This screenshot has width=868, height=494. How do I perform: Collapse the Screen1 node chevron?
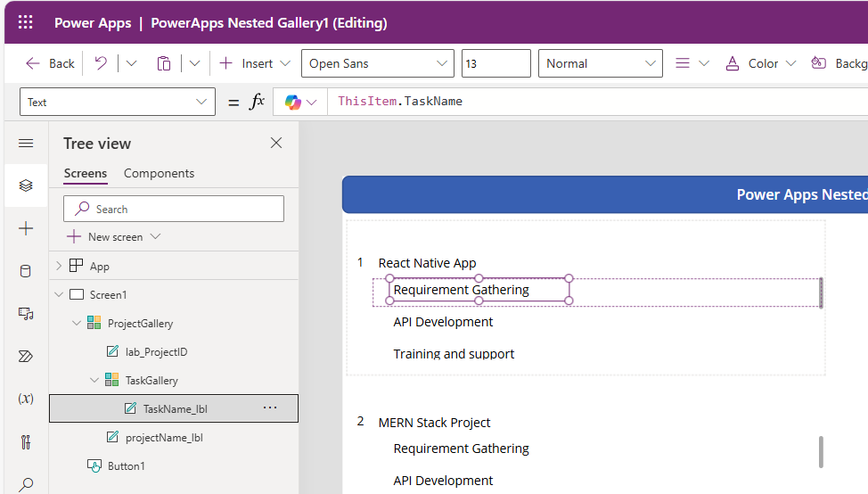tap(59, 294)
